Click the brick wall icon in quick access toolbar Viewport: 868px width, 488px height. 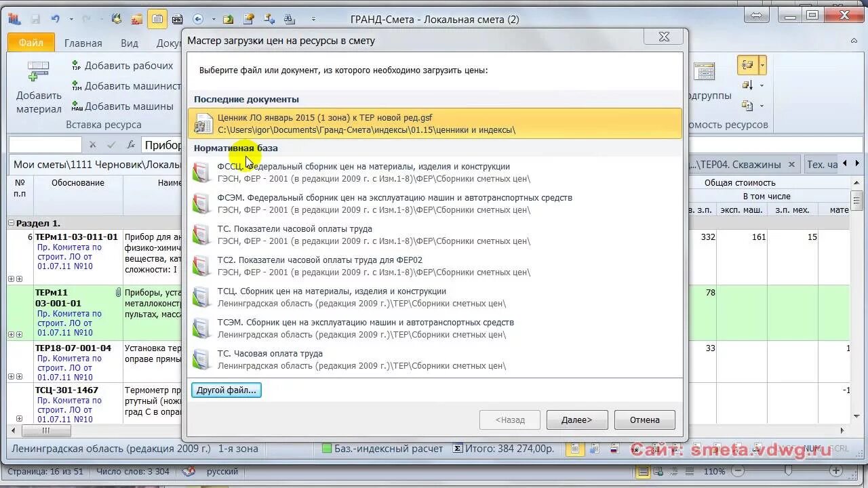tap(137, 19)
